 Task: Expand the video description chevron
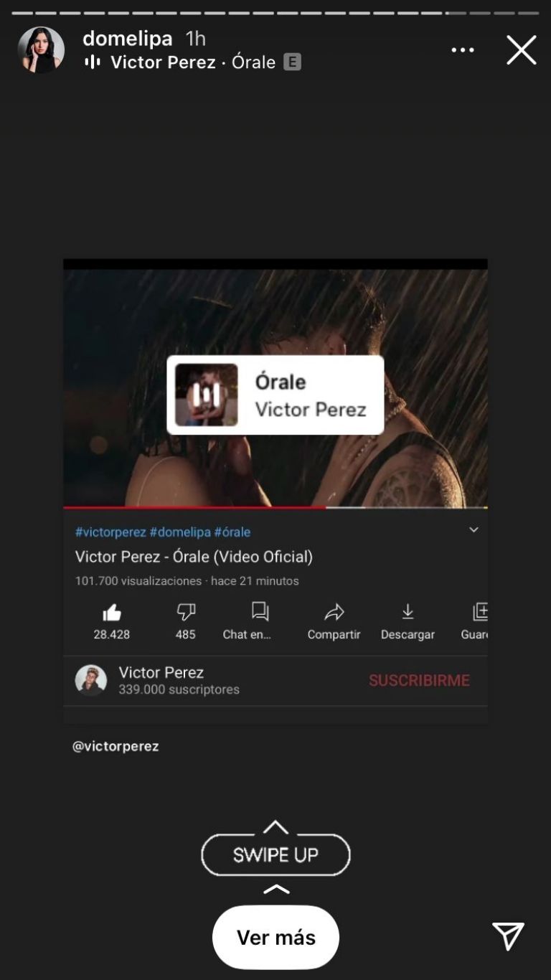(x=474, y=530)
